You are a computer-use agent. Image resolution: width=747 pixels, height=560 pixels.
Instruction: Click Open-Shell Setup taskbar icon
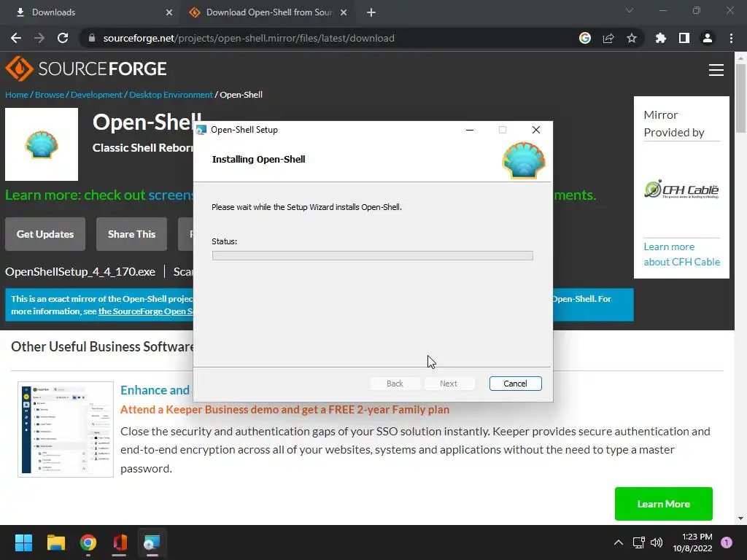click(x=152, y=542)
